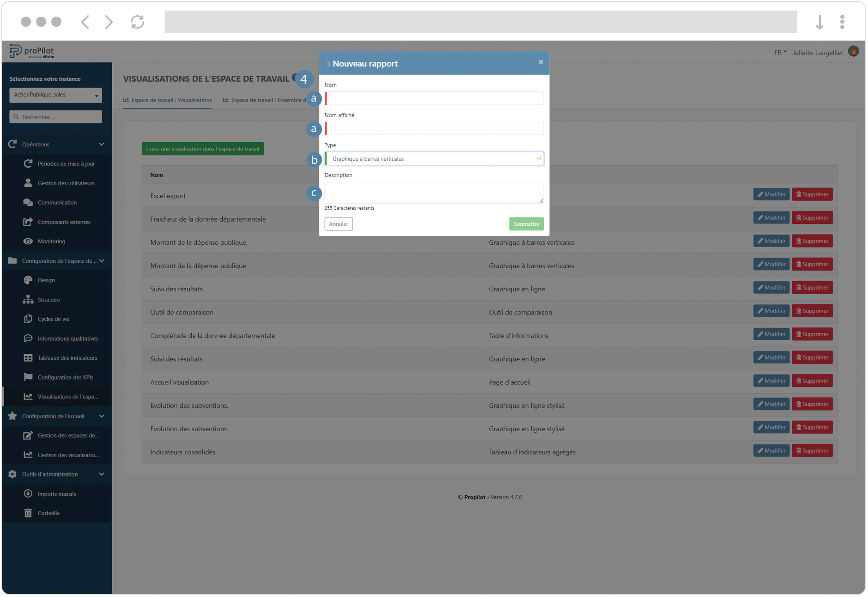The width and height of the screenshot is (868, 597).
Task: Click inside the Nom input field
Action: (x=434, y=98)
